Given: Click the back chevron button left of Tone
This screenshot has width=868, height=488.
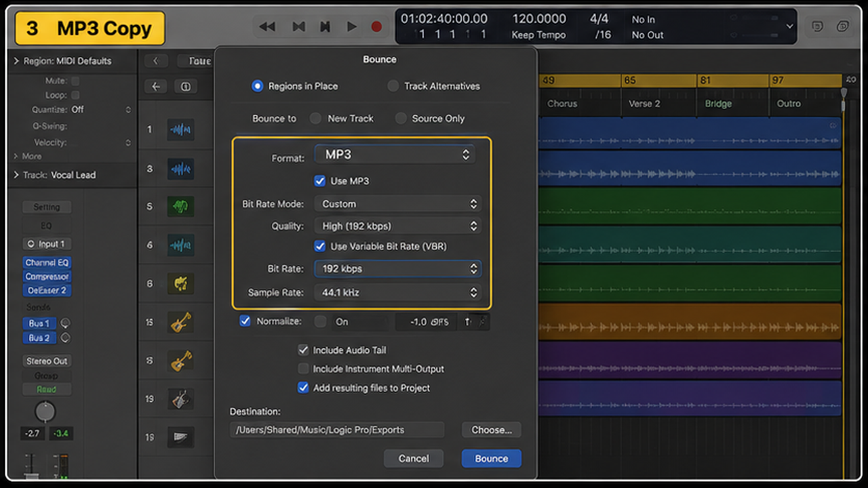Looking at the screenshot, I should [156, 61].
